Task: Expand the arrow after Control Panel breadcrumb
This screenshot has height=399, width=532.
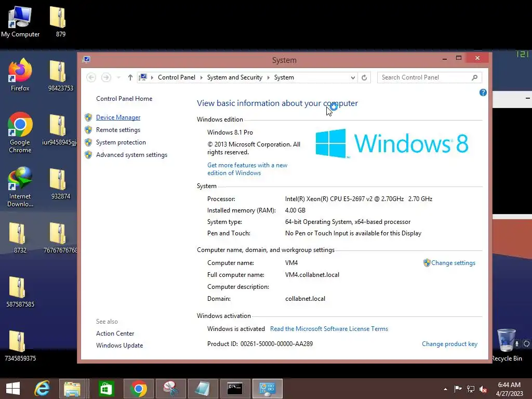Action: click(201, 77)
